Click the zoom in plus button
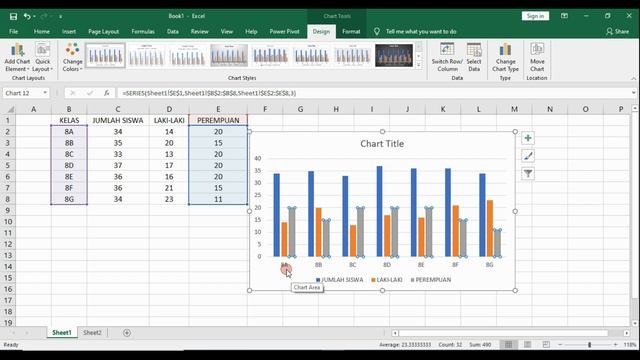This screenshot has width=640, height=360. click(x=616, y=345)
